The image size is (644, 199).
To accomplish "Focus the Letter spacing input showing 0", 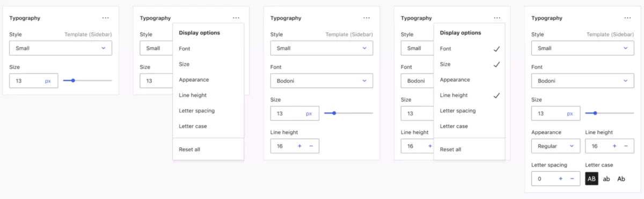I will (x=555, y=179).
